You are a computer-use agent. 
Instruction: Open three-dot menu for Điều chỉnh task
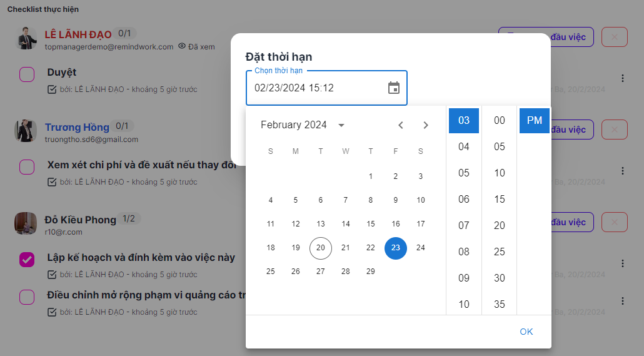(622, 301)
